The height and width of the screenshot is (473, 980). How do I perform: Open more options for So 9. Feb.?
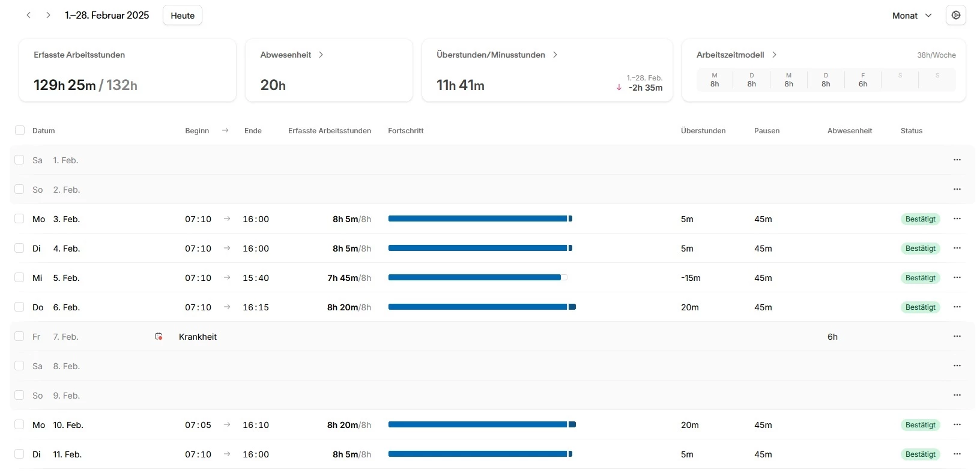click(x=957, y=395)
